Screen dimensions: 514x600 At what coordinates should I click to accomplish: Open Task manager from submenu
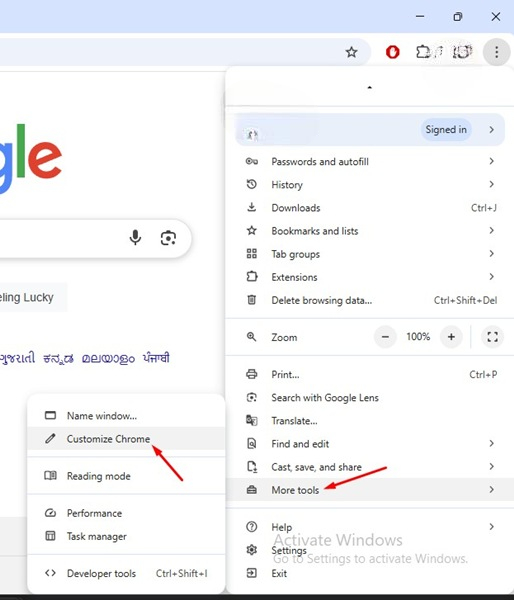126,536
